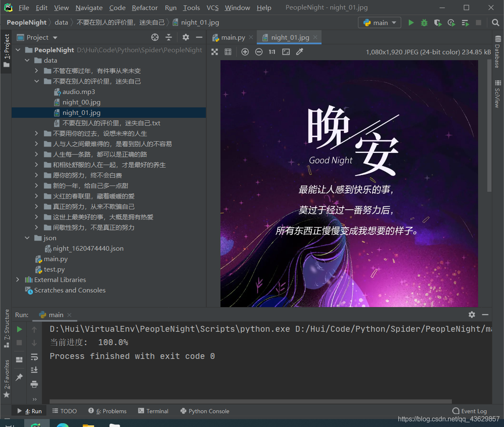Collapse the json folder
This screenshot has height=427, width=504.
[x=27, y=238]
